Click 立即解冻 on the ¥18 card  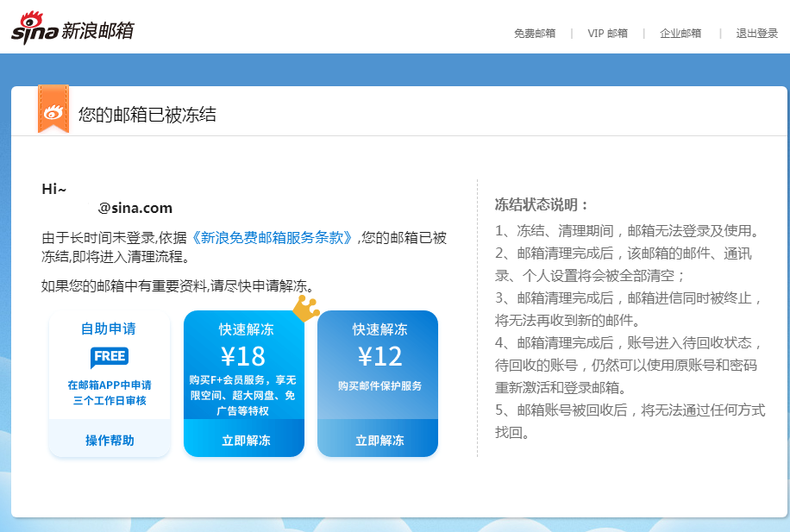(x=244, y=439)
